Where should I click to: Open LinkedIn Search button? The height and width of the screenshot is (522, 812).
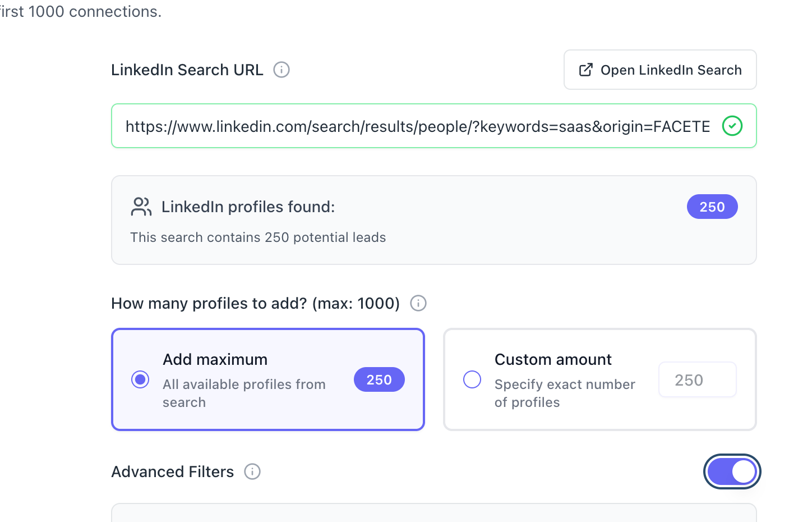[x=660, y=70]
